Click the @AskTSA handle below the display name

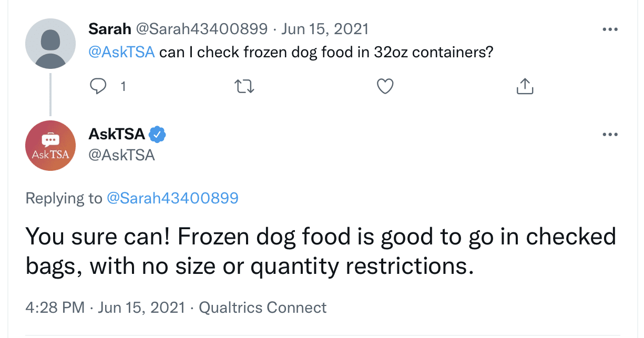(x=121, y=155)
